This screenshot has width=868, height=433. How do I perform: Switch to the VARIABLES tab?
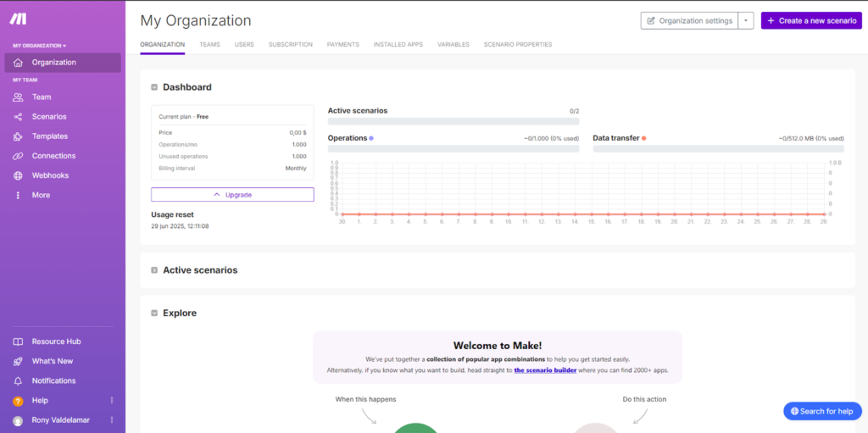tap(453, 44)
